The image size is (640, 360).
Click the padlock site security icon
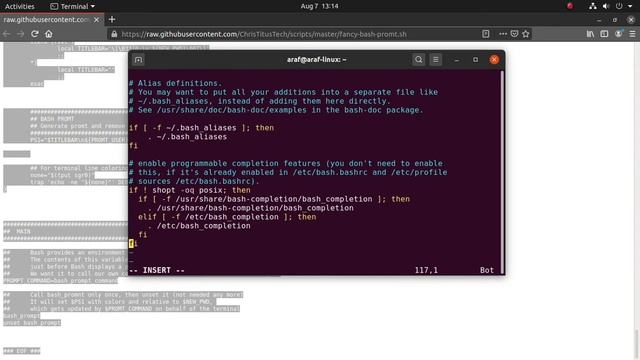coord(114,34)
